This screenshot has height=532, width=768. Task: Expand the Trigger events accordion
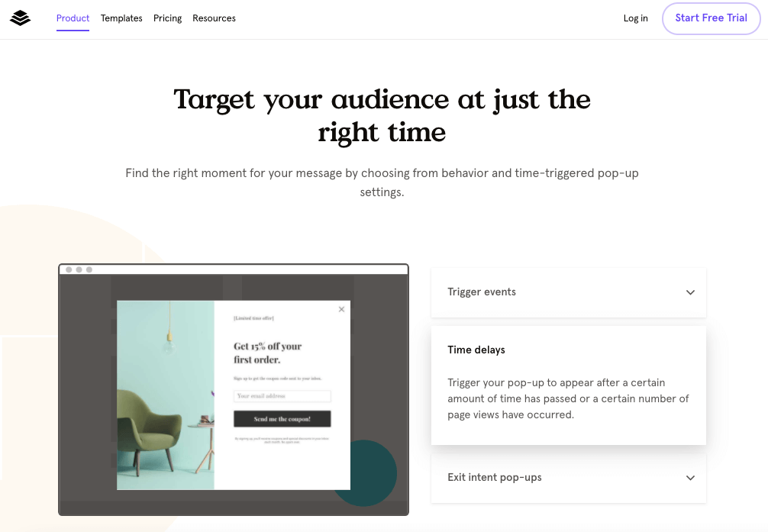[x=568, y=292]
